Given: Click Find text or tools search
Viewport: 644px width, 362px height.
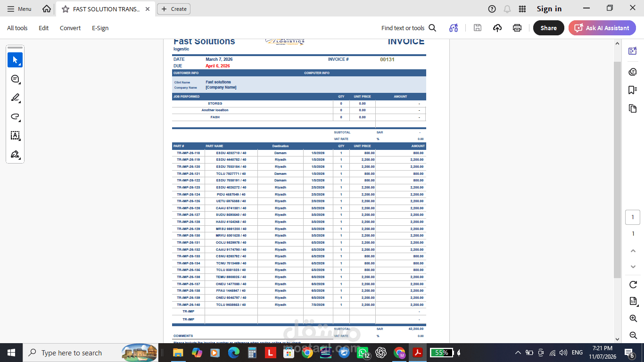Looking at the screenshot, I should click(x=409, y=28).
